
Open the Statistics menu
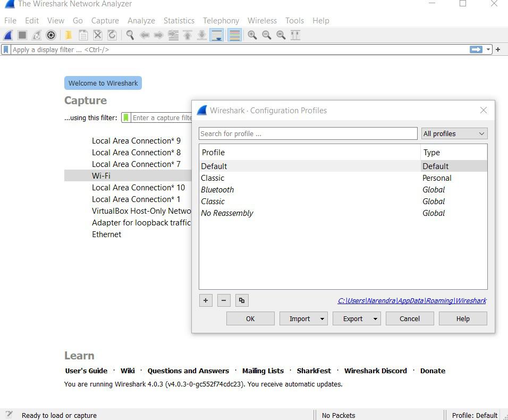coord(179,20)
